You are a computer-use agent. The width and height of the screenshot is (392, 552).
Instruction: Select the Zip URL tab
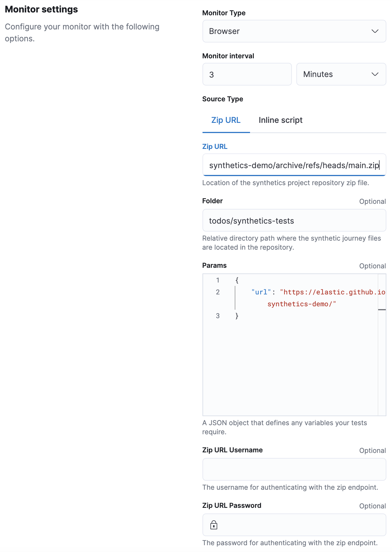point(226,120)
